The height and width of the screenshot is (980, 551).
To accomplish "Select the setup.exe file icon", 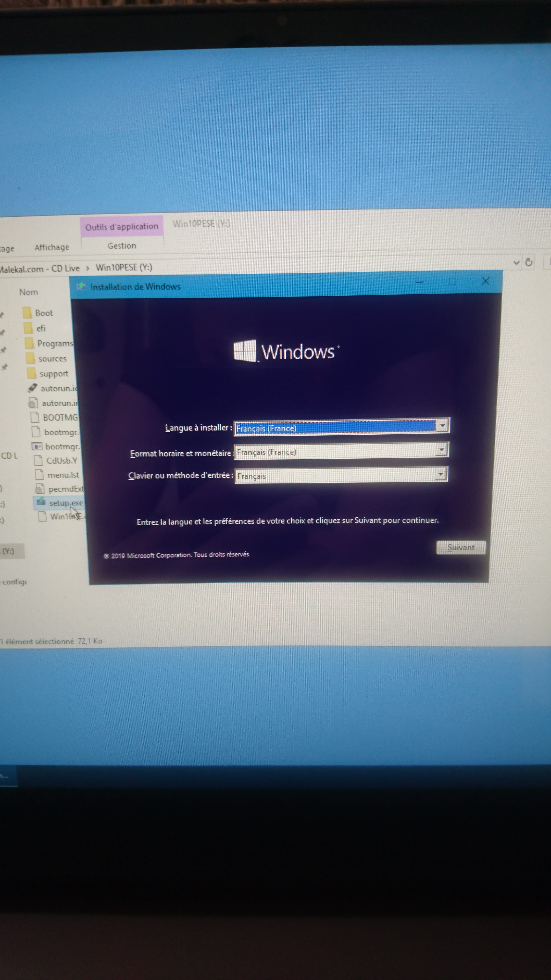I will (41, 502).
